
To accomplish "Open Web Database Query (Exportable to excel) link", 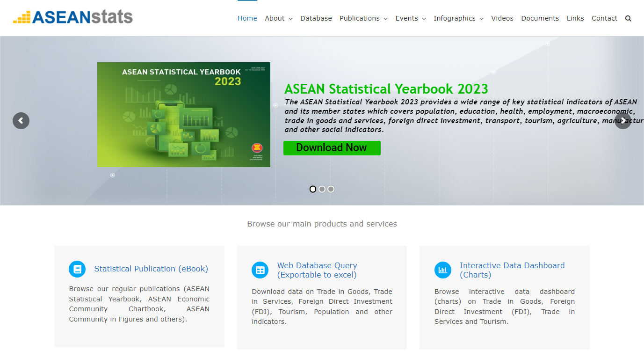I will point(317,270).
